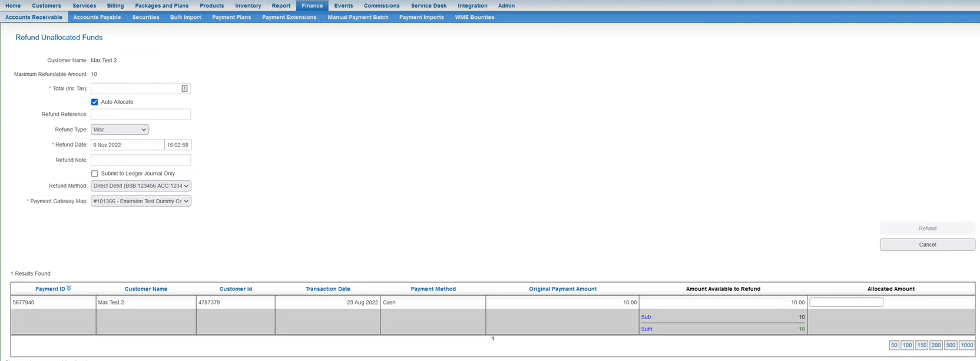The image size is (980, 361).
Task: Enable Submit to Ledger Journal Only
Action: tap(95, 174)
